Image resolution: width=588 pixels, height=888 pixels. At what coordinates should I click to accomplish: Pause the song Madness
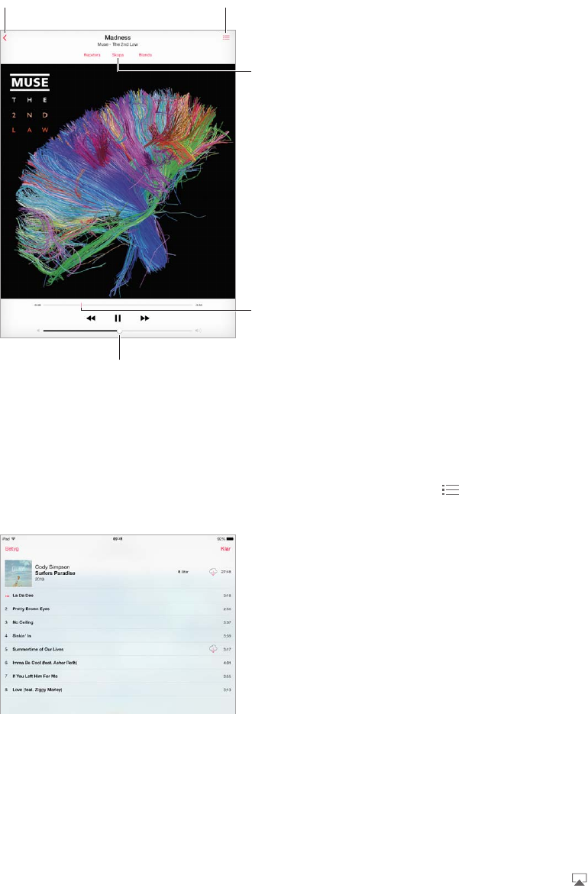(x=118, y=318)
